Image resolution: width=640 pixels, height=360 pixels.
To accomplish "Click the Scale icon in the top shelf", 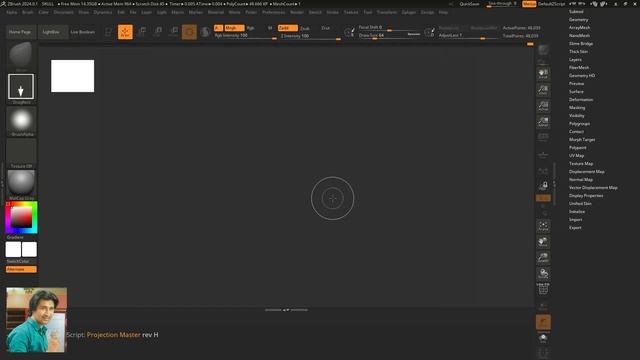I will [x=158, y=32].
